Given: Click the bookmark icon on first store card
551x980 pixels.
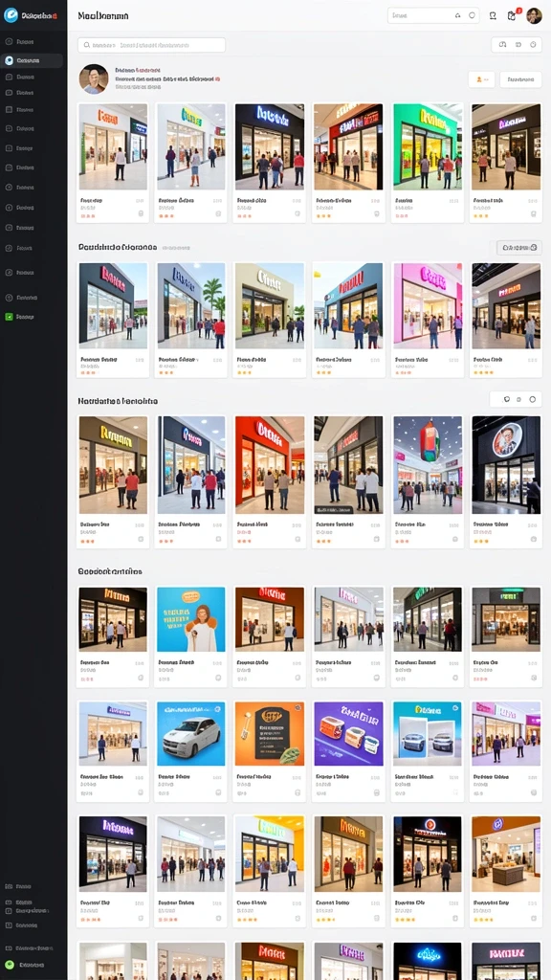Looking at the screenshot, I should pyautogui.click(x=140, y=213).
